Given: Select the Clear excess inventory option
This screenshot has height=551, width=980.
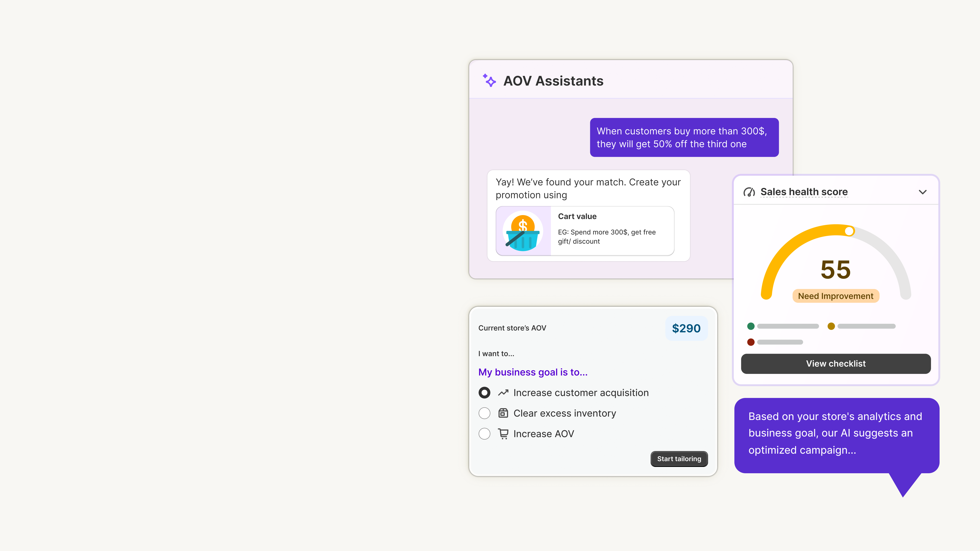Looking at the screenshot, I should pyautogui.click(x=484, y=413).
